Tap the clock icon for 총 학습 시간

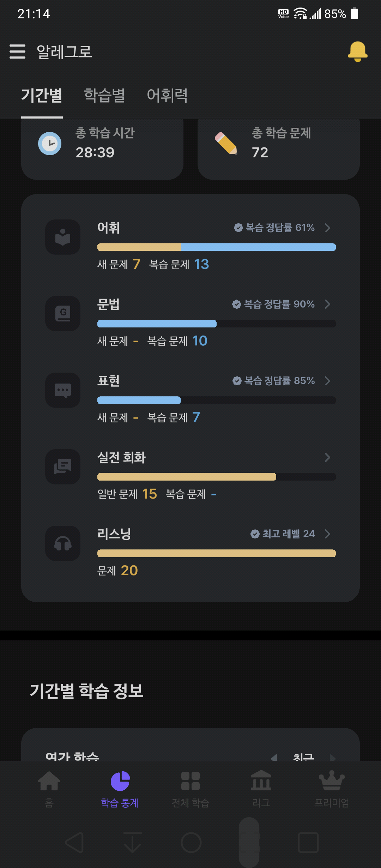pos(50,144)
